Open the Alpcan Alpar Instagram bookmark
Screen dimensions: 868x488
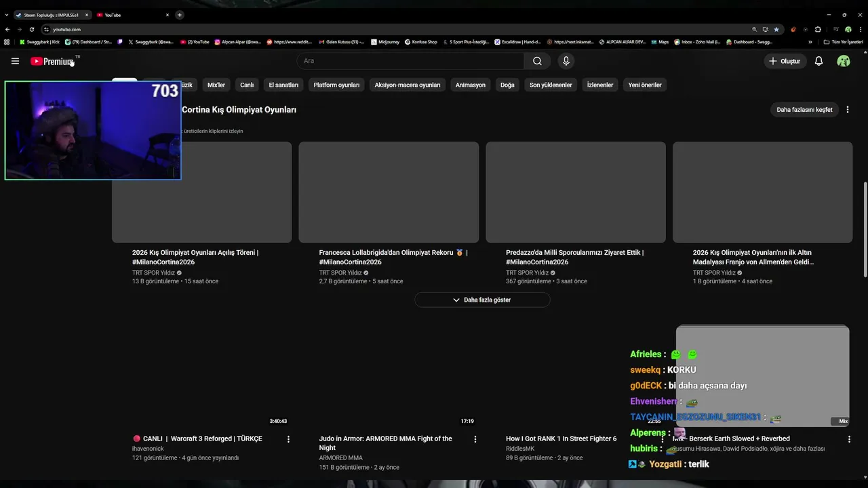(x=238, y=42)
